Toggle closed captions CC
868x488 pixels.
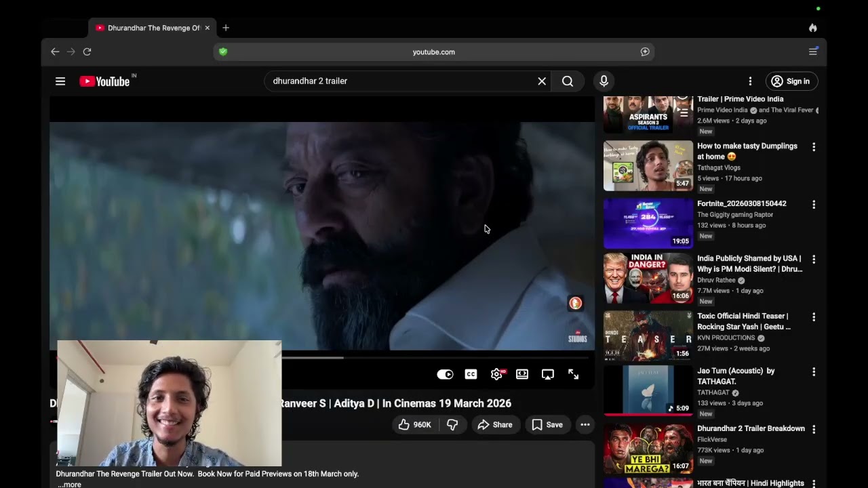(471, 374)
